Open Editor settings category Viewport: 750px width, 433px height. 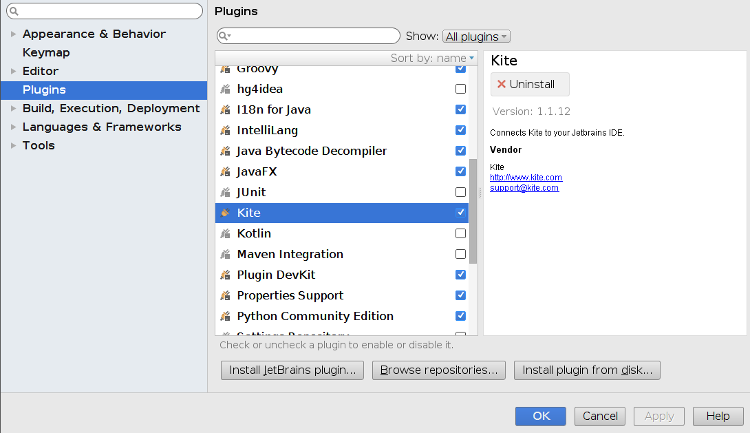[x=40, y=71]
